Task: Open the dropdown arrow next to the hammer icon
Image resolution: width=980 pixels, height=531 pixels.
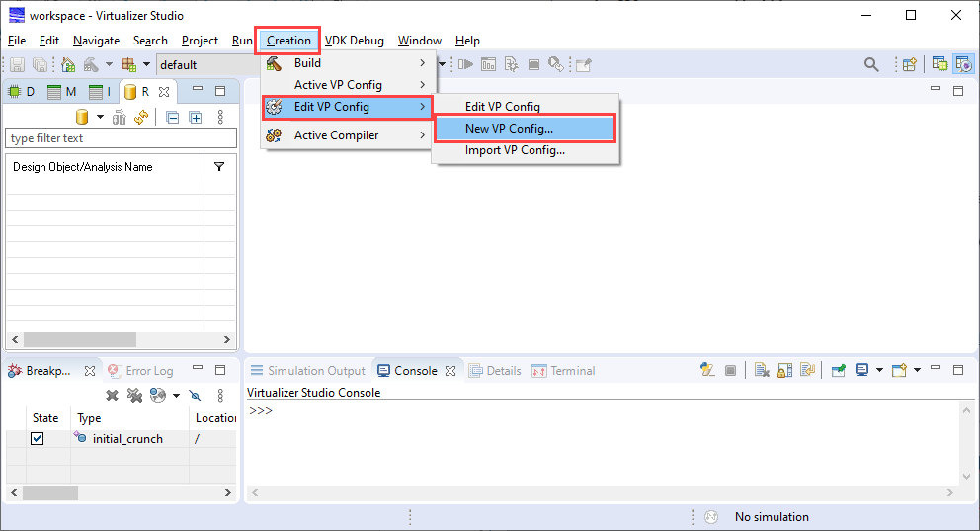Action: pyautogui.click(x=109, y=64)
